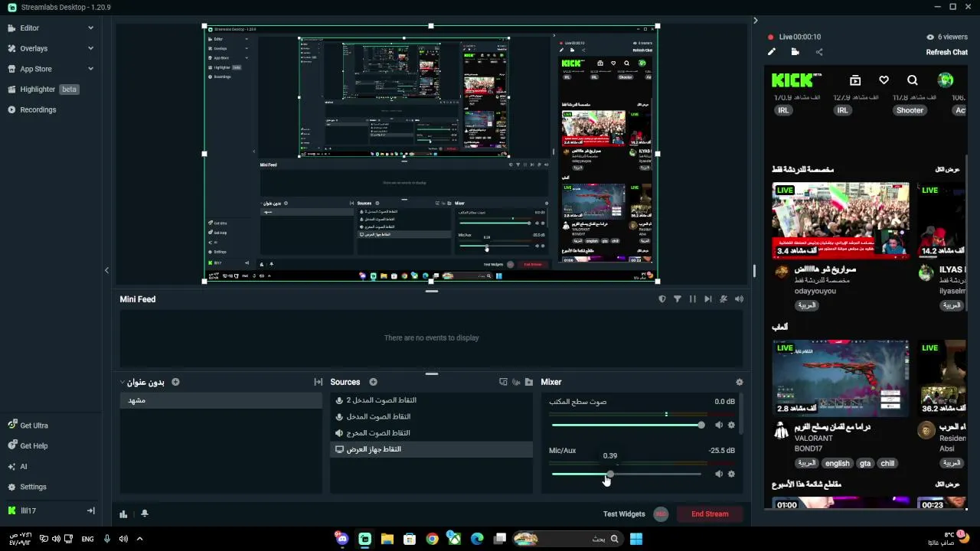Click the Sources add folder icon
980x551 pixels.
point(529,382)
